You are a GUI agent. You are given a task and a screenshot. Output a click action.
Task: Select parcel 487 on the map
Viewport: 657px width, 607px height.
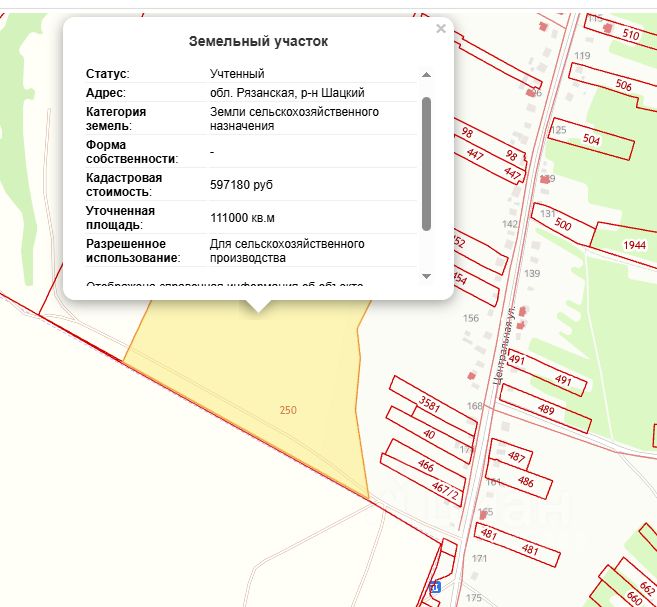click(516, 456)
